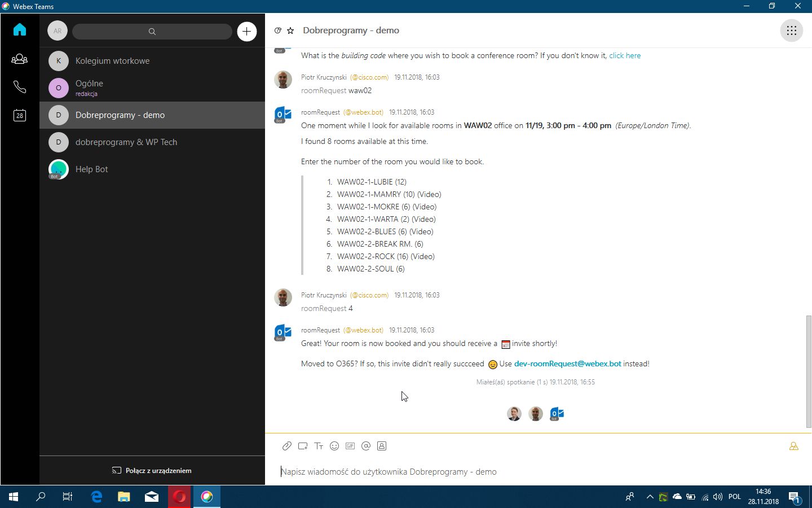
Task: Click the 'click here' building code link
Action: point(625,55)
